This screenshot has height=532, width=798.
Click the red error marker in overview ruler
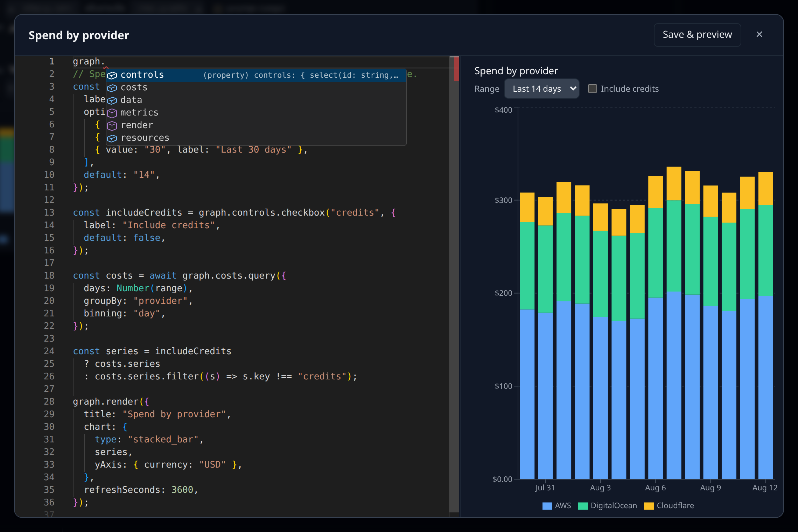pyautogui.click(x=456, y=69)
